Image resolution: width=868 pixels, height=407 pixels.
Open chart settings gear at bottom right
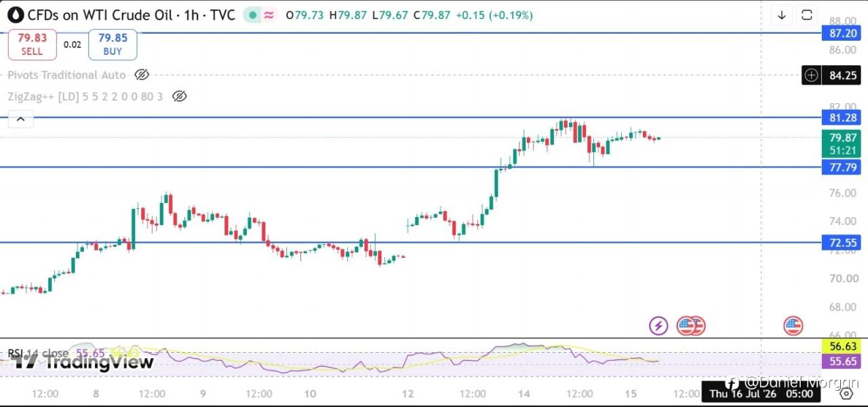(846, 393)
